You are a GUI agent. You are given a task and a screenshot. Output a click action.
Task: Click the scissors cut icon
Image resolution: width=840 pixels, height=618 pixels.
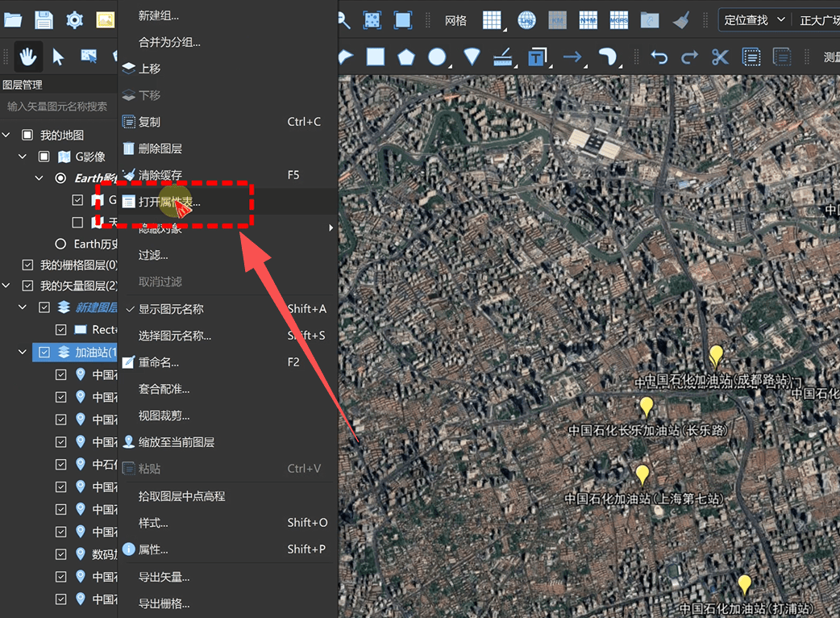(x=720, y=56)
